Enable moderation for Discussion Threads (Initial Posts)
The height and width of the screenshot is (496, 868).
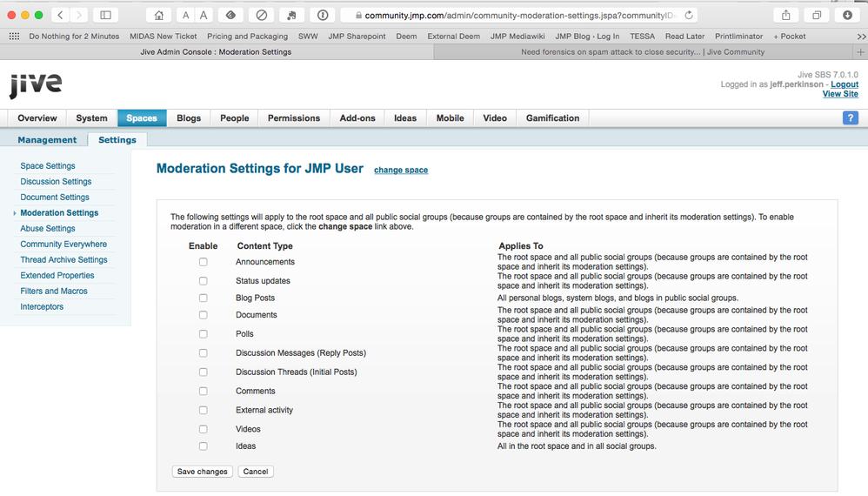(x=204, y=372)
